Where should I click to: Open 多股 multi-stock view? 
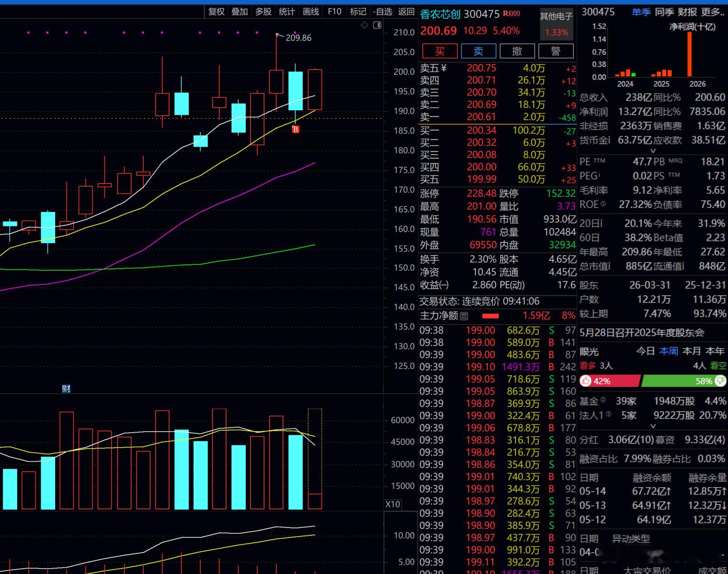pos(263,12)
